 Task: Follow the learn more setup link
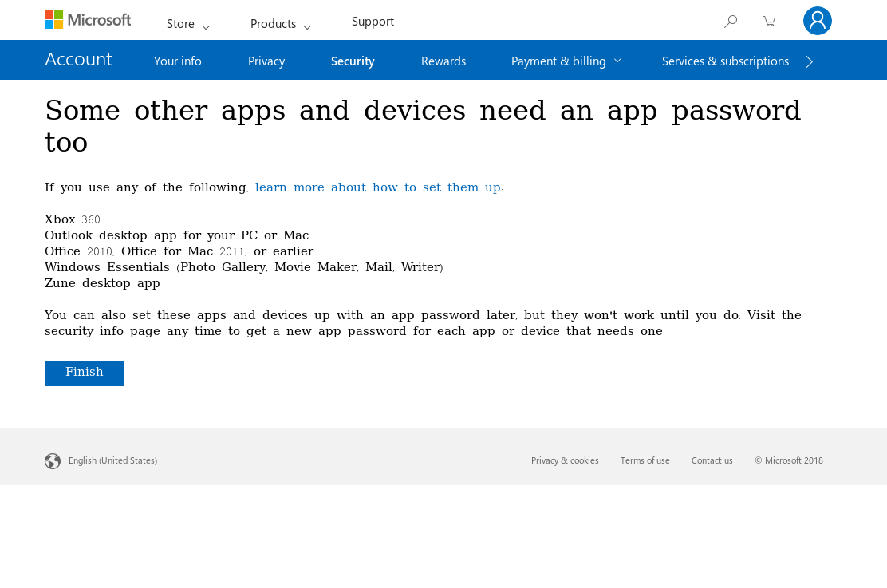tap(377, 187)
